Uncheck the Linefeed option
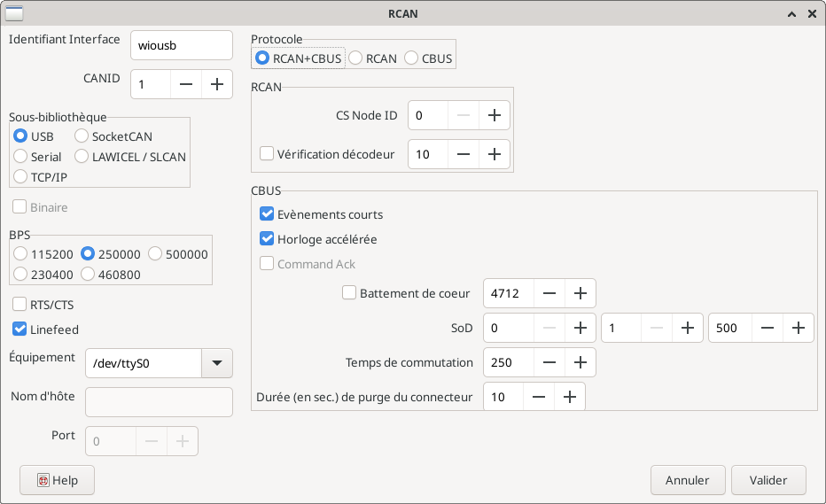This screenshot has width=826, height=504. pos(19,330)
